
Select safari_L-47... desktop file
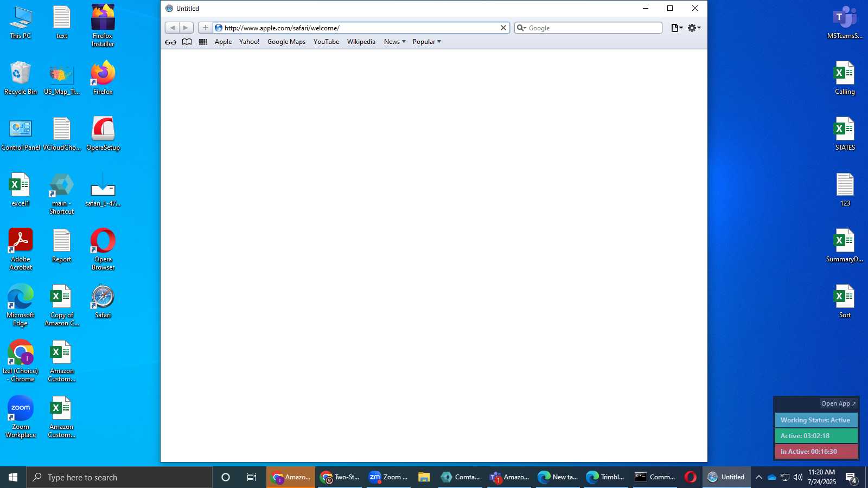(103, 190)
